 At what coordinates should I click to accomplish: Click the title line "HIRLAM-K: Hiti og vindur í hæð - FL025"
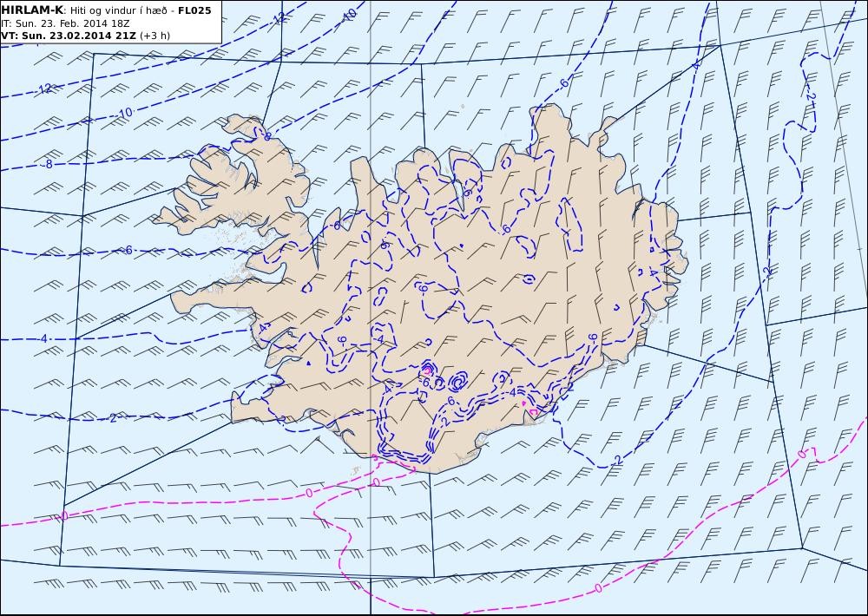(x=106, y=10)
